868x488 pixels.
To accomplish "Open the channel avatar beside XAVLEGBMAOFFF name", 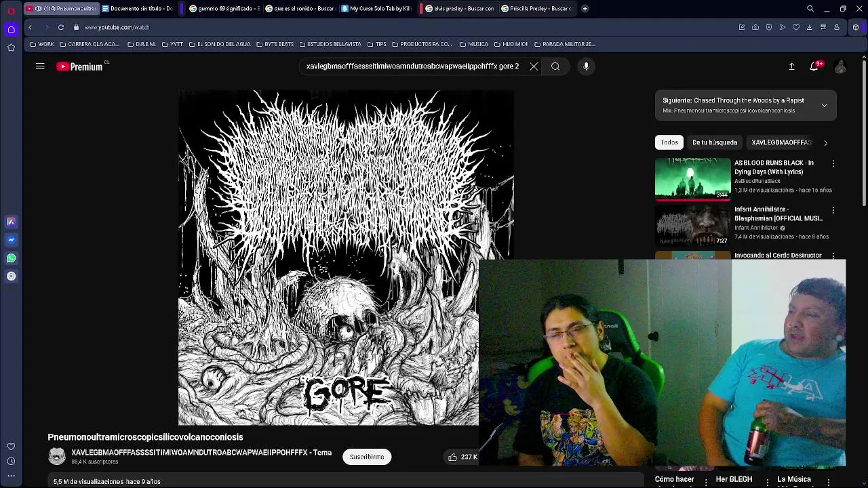I will tap(57, 456).
